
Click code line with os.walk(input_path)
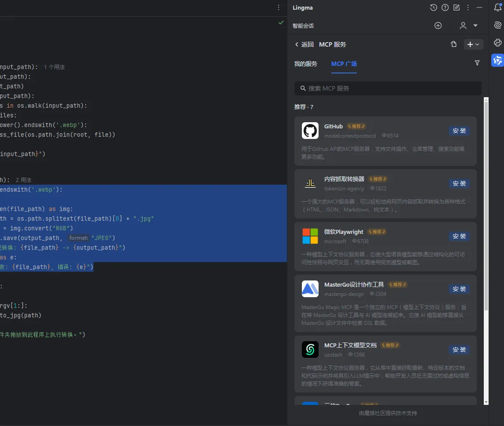(44, 106)
